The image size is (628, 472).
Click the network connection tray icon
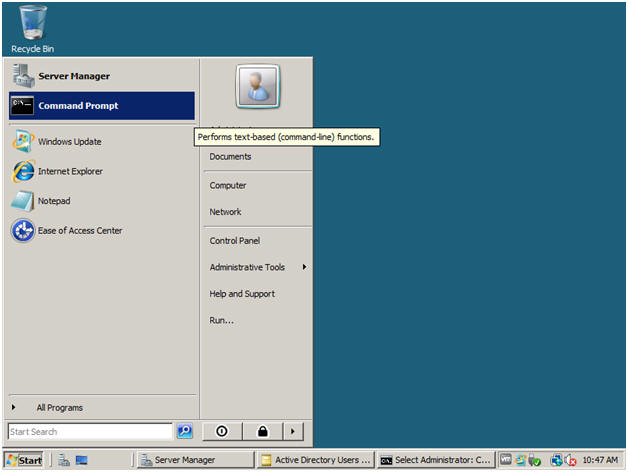[556, 460]
